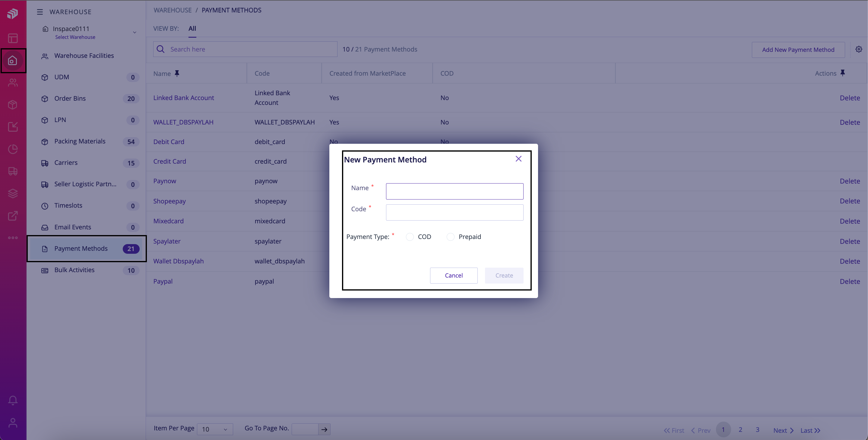Screen dimensions: 868x440
Task: Select the warehouse home icon in the sidebar
Action: tap(13, 61)
